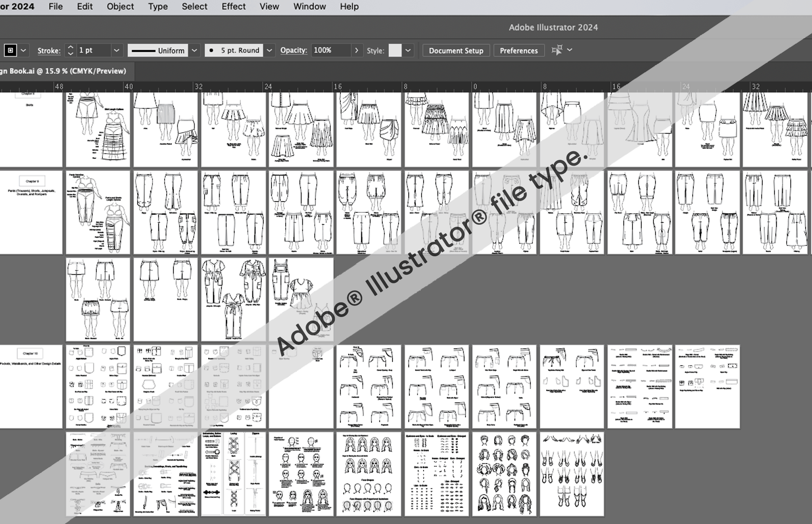Select the jumpsuits artboard page
This screenshot has height=524, width=812.
point(234,299)
